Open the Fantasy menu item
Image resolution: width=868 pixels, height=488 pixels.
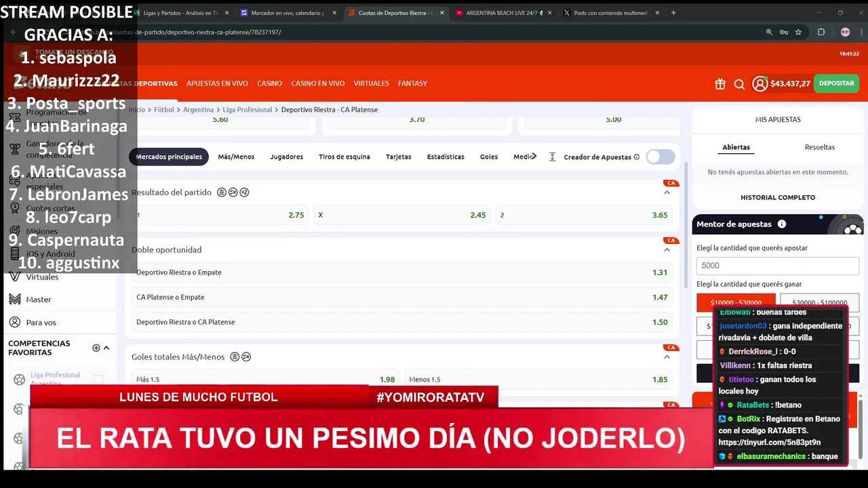pyautogui.click(x=412, y=83)
